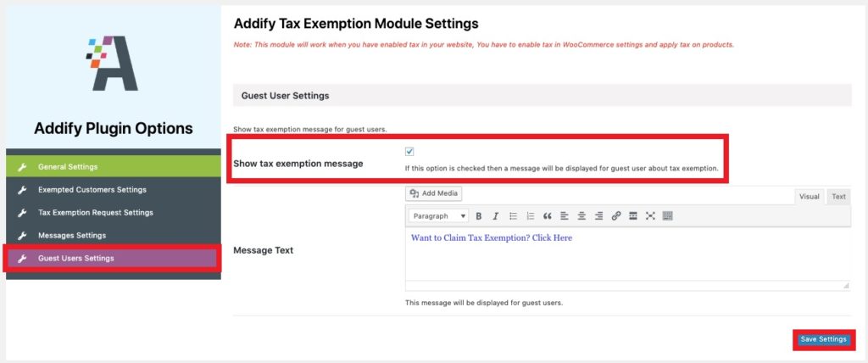Click the Addify logo
The height and width of the screenshot is (363, 868).
[113, 63]
